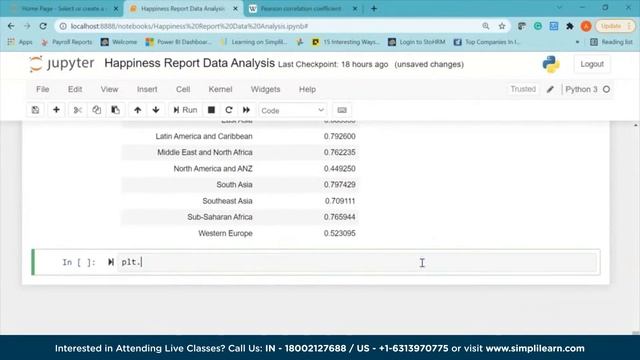
Task: Move selected cell down arrow
Action: click(156, 110)
